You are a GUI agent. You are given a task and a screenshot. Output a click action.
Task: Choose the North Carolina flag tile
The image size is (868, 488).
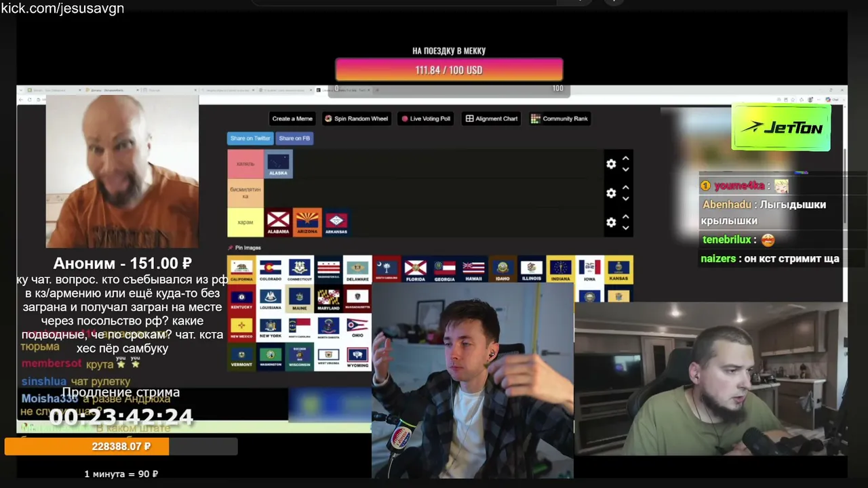click(x=300, y=327)
